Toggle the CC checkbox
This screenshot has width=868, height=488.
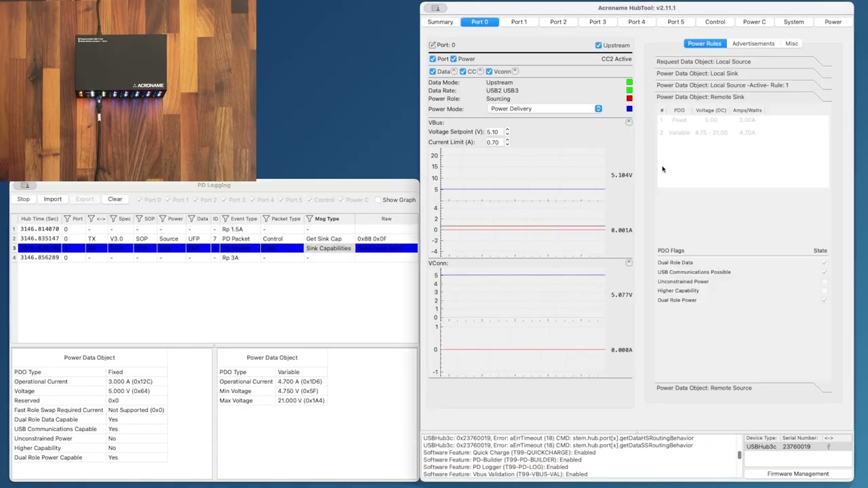(x=462, y=71)
